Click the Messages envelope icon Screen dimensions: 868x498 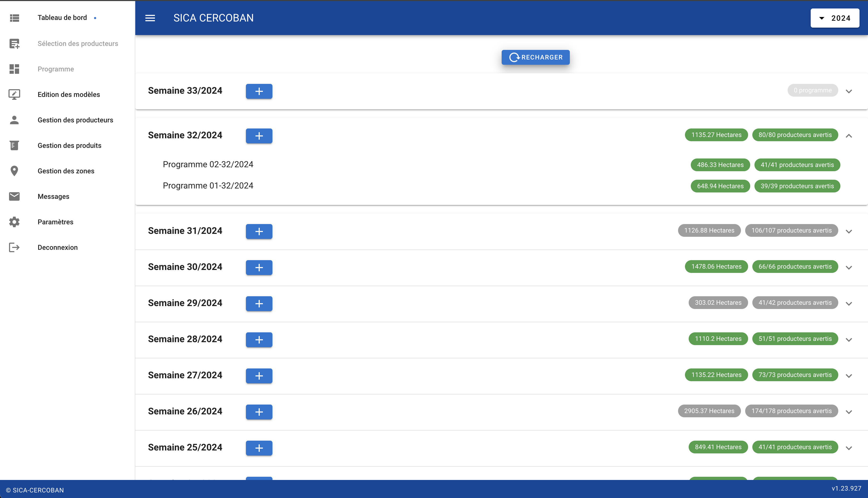(14, 196)
